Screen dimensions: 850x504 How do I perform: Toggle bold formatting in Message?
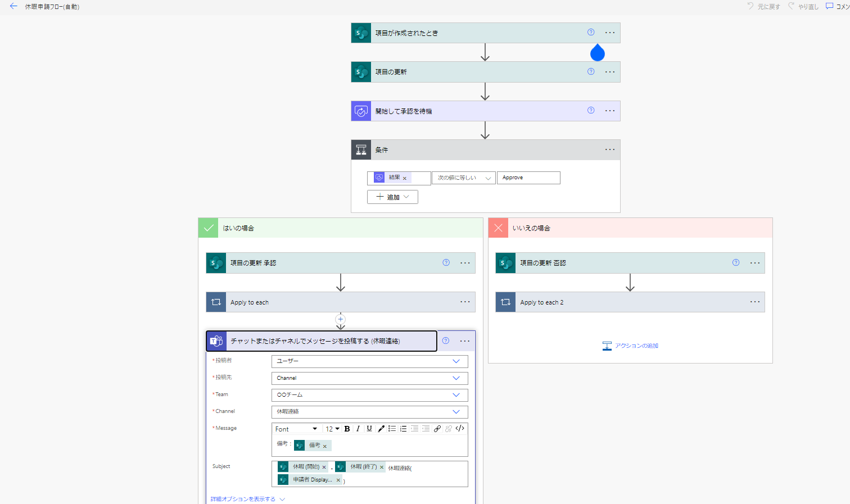click(x=347, y=429)
